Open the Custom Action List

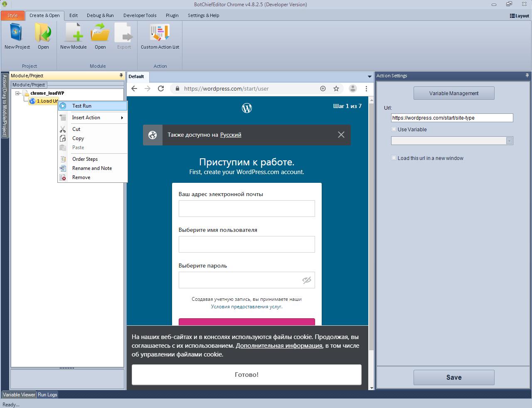(x=160, y=33)
